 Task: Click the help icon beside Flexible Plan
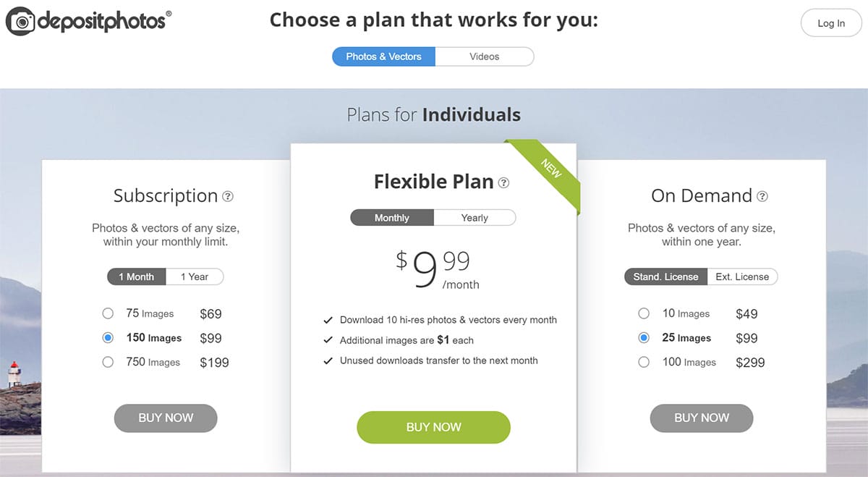pyautogui.click(x=504, y=183)
